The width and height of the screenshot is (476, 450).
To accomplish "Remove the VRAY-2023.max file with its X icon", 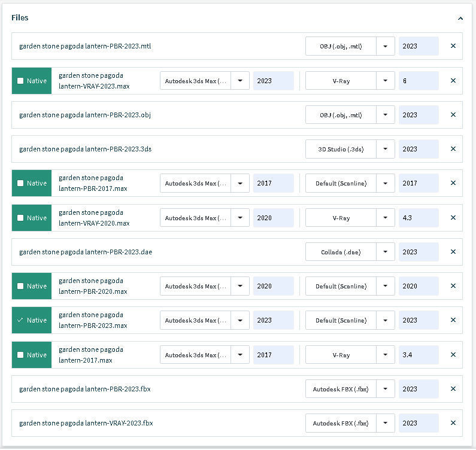I will [453, 81].
